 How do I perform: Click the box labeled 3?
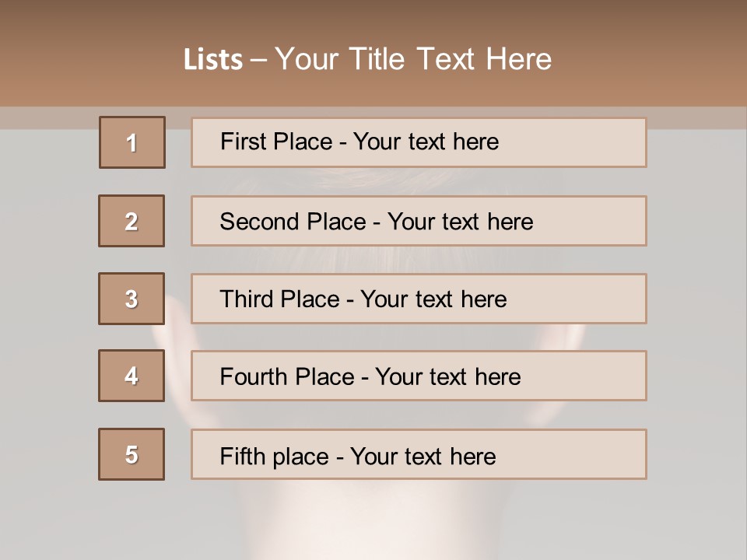(x=132, y=299)
